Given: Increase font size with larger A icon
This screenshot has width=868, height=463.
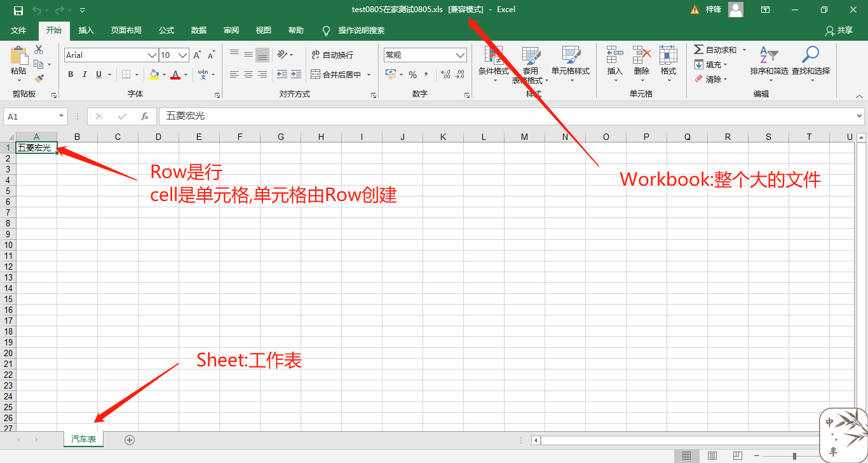Looking at the screenshot, I should (198, 55).
